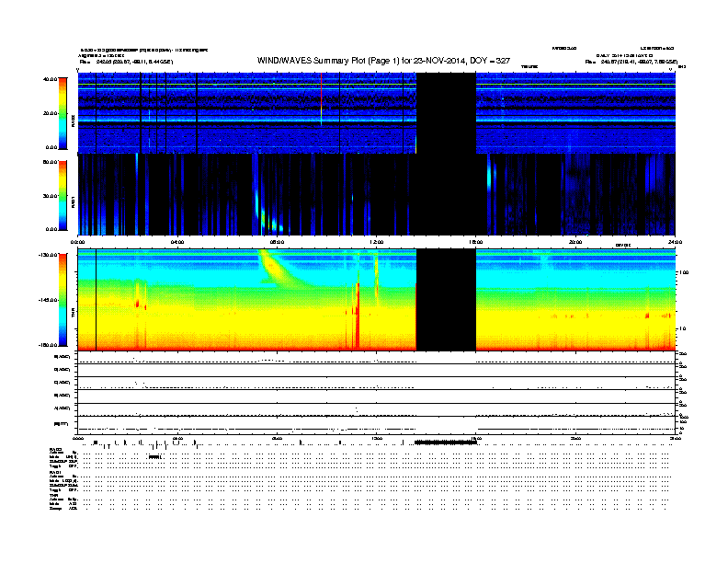Click the 20:00 time label below RAD1
Screen dimensions: 728x563
click(575, 242)
